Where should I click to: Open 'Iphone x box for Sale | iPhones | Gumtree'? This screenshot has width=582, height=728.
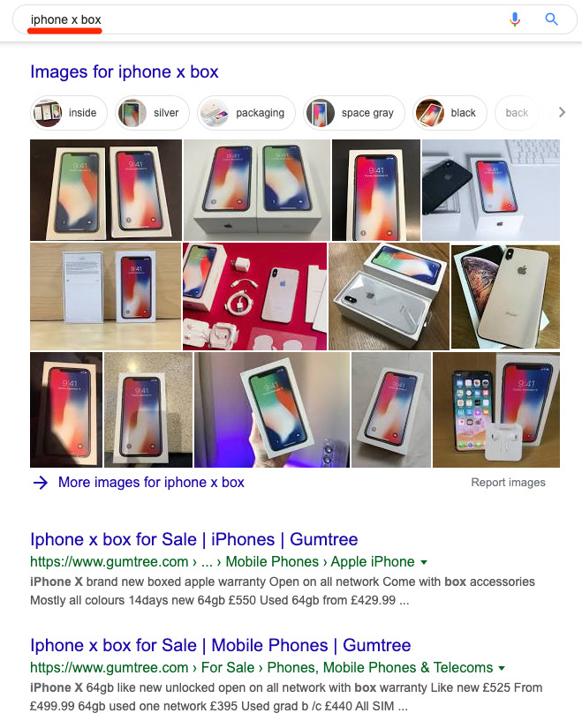tap(193, 539)
